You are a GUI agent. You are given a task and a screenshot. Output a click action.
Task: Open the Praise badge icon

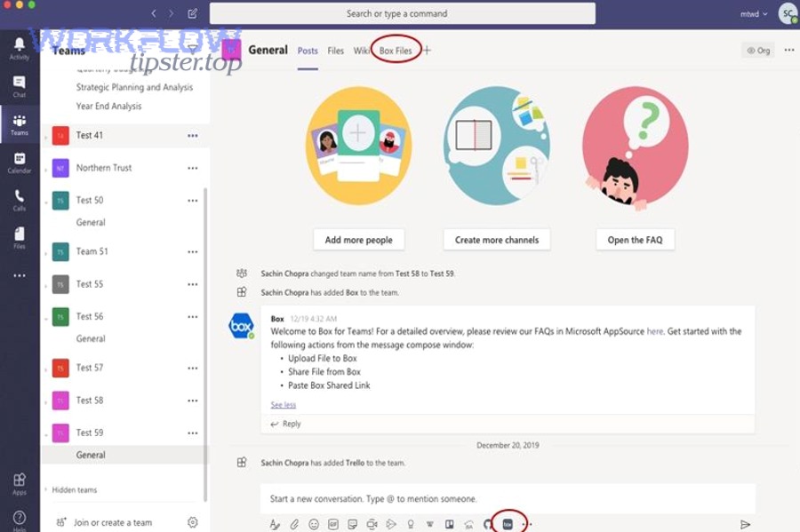(411, 524)
